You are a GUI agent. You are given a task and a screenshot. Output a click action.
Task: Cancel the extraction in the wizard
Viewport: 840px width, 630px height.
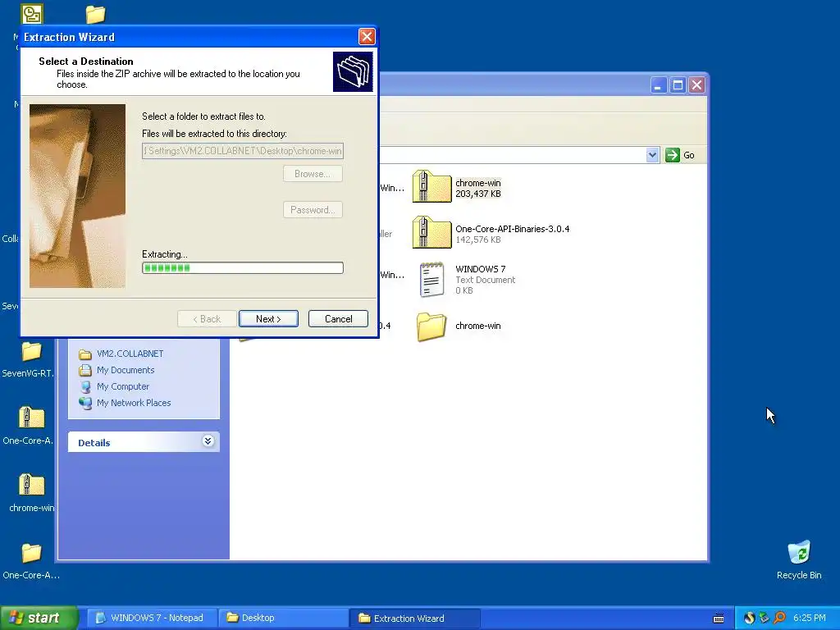point(338,319)
